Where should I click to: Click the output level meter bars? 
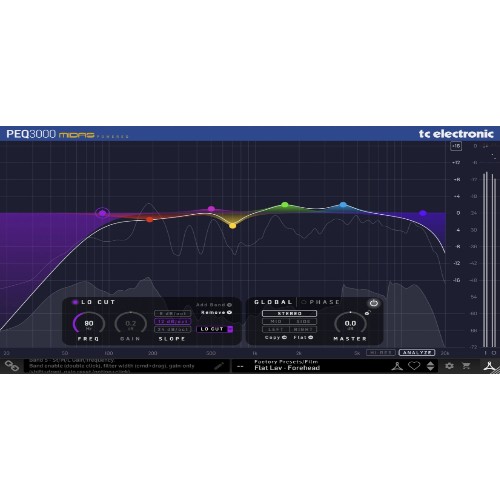coord(490,260)
